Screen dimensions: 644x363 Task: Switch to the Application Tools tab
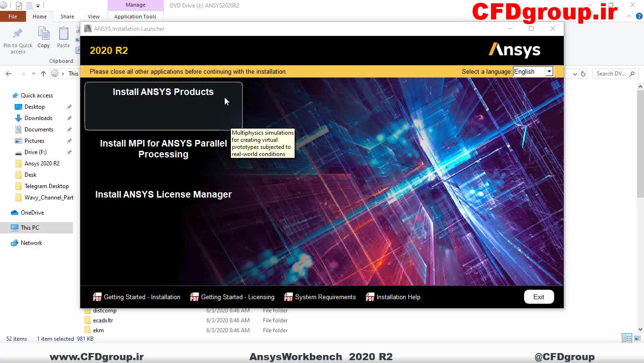135,17
